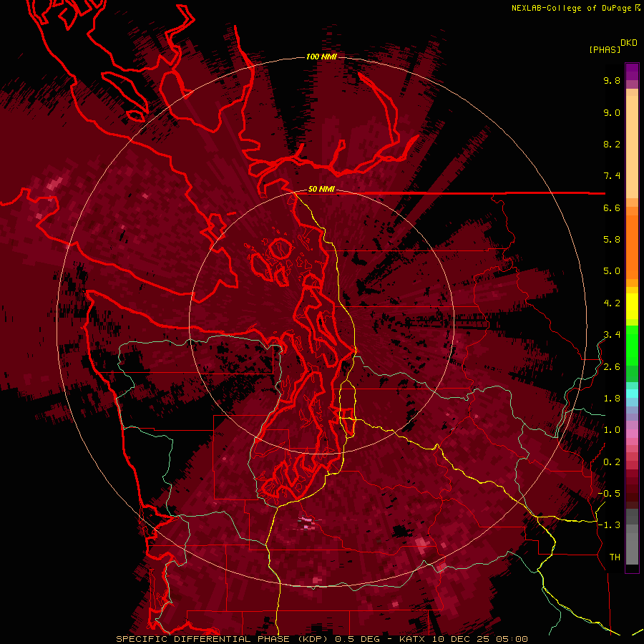The image size is (644, 644).
Task: Click the 6.6 scale value
Action: coord(612,208)
